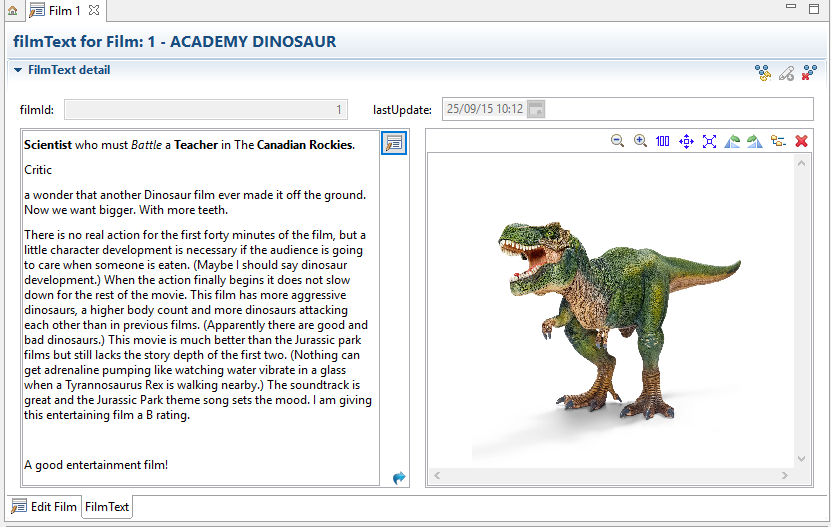Close the Film 1 editor tab
831x527 pixels.
[94, 10]
